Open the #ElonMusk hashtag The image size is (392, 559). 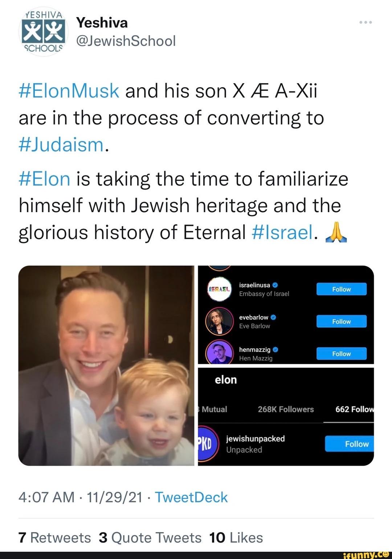69,91
